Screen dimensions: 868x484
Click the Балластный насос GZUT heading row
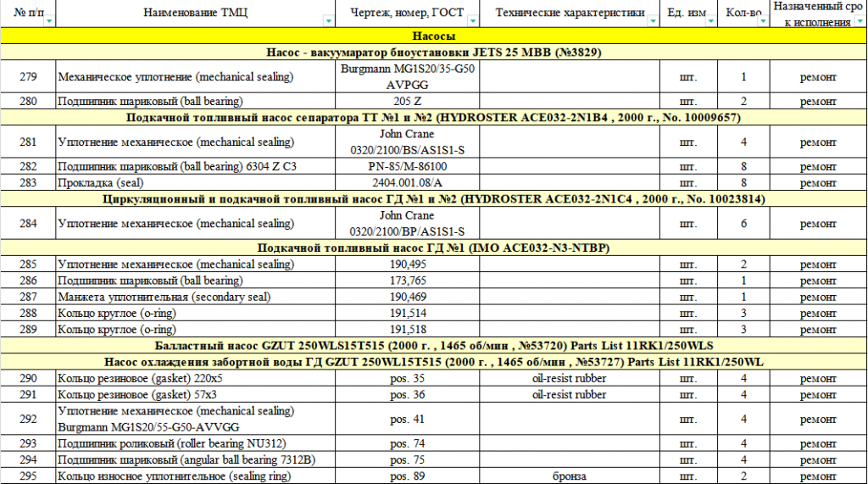(x=434, y=346)
